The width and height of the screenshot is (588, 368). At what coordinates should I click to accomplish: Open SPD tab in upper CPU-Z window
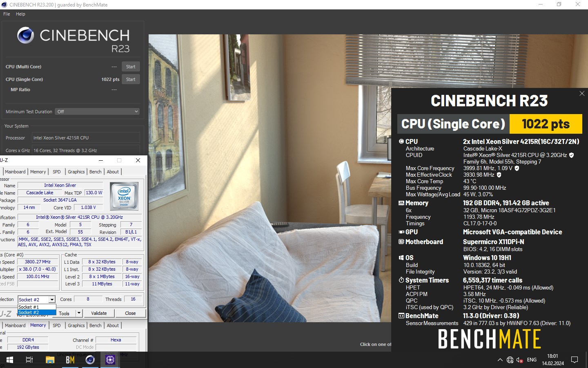57,172
